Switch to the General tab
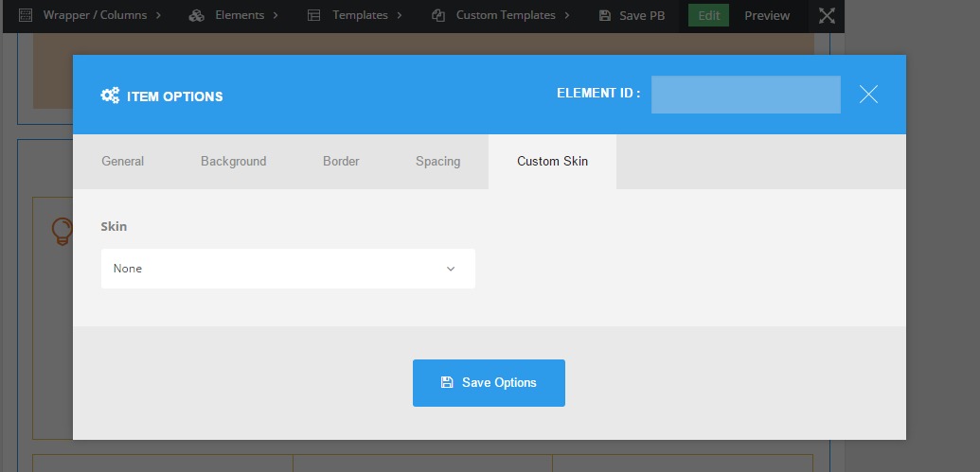980x472 pixels. pos(123,162)
